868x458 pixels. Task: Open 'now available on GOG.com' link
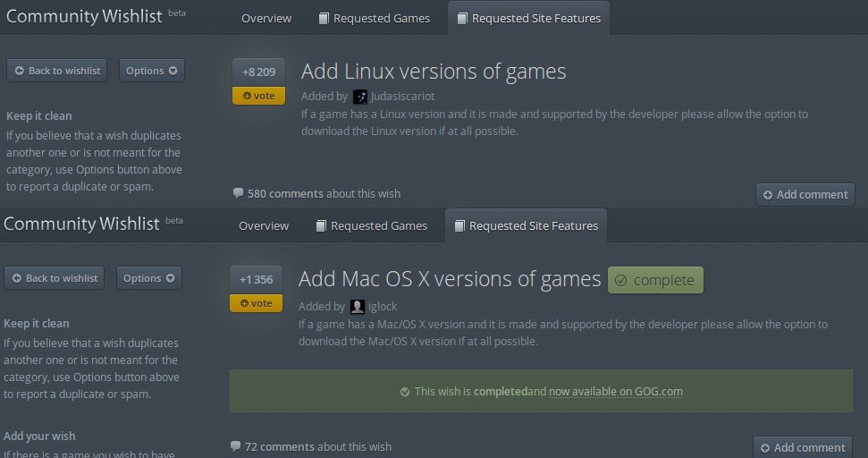tap(616, 392)
